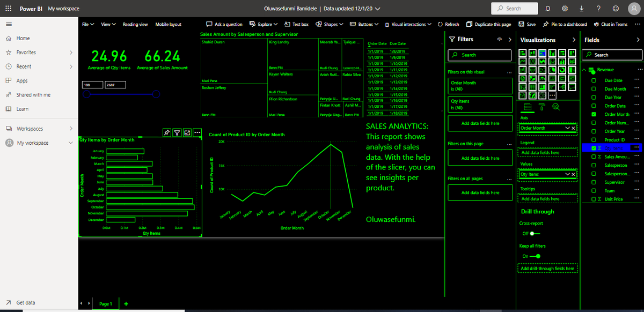Open filter icon on Qty Items visual
The image size is (644, 312).
(177, 132)
